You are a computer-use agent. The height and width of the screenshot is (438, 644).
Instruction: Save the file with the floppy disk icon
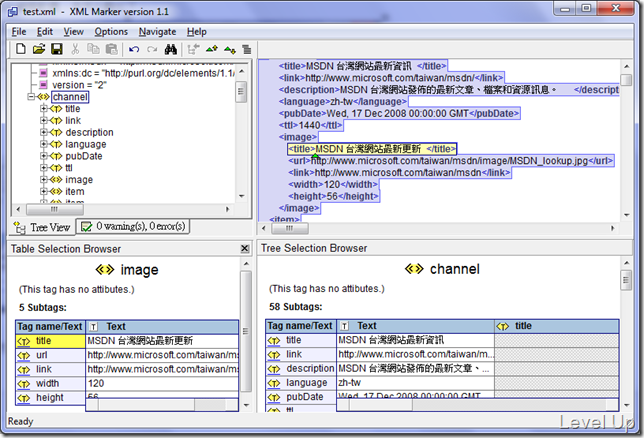click(x=57, y=49)
